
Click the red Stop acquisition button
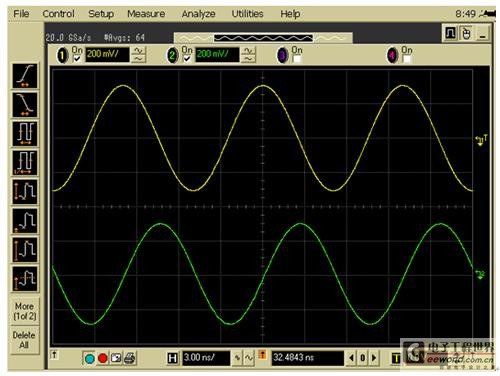(103, 359)
